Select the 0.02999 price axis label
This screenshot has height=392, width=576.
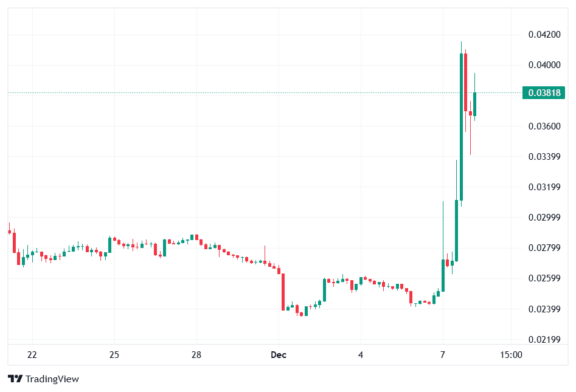(544, 218)
